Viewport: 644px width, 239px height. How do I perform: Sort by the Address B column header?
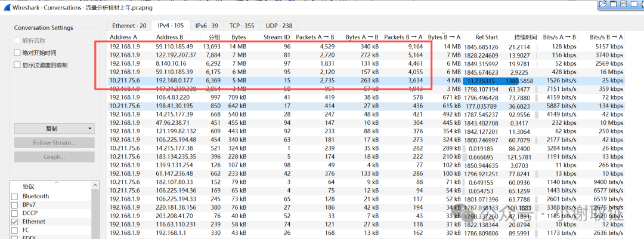pyautogui.click(x=177, y=37)
